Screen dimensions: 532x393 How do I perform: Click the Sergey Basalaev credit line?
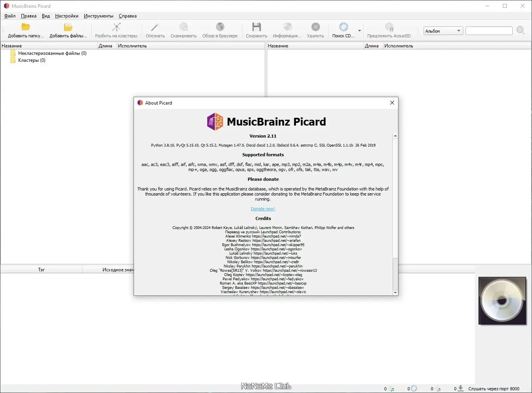[263, 288]
